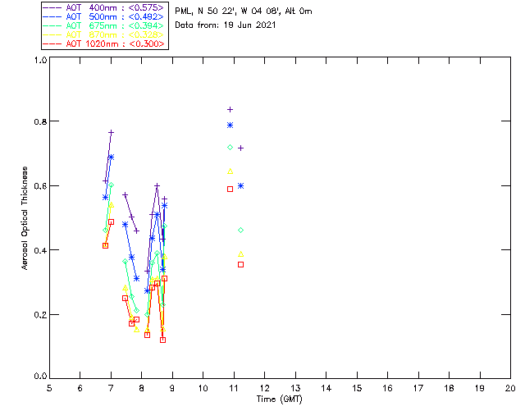The height and width of the screenshot is (420, 525).
Task: Click the isolated blue asterisk marker near 0.79
Action: click(230, 126)
